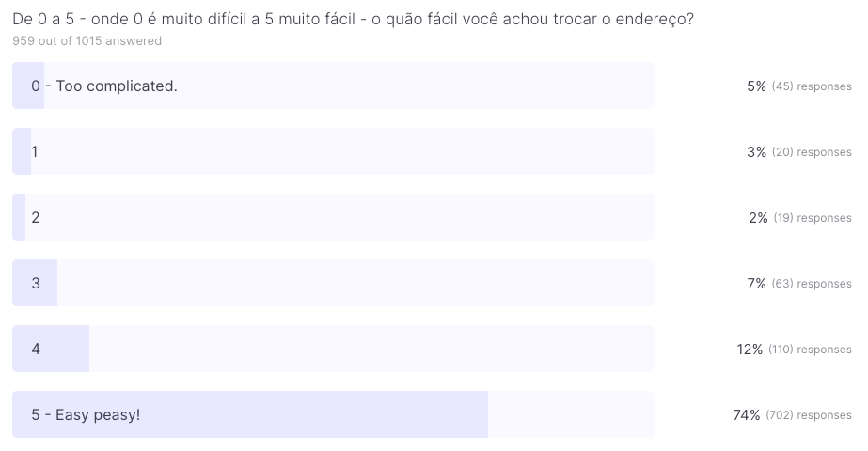The image size is (868, 451).
Task: Click the "959 out of 1015 answered" text
Action: (x=87, y=41)
